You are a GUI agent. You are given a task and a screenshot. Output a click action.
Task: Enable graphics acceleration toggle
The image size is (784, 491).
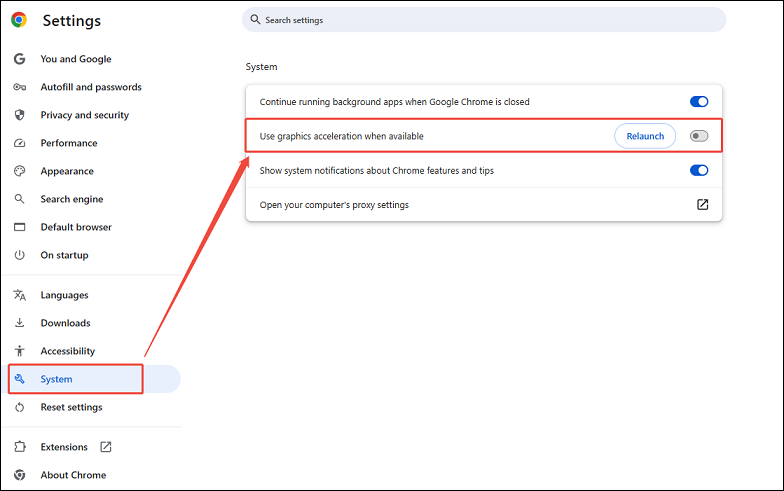pyautogui.click(x=699, y=136)
